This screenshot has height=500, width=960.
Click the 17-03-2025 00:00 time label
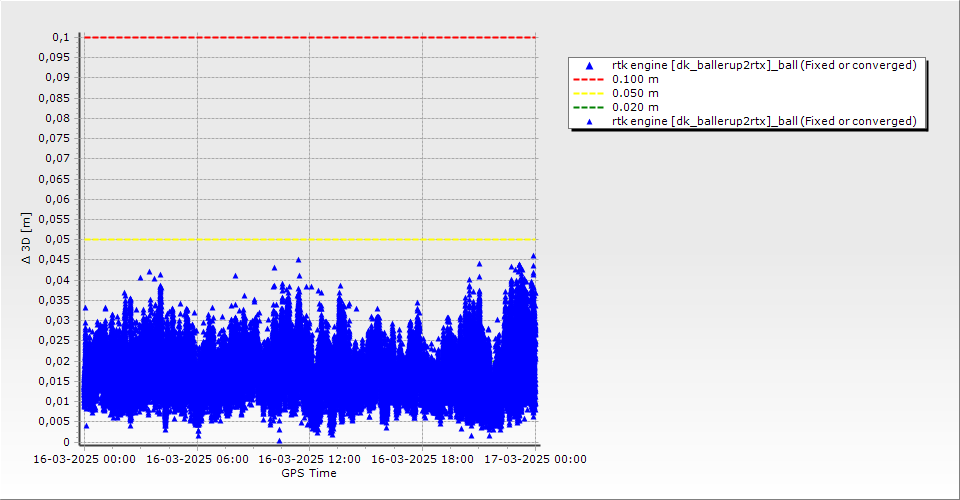point(535,459)
